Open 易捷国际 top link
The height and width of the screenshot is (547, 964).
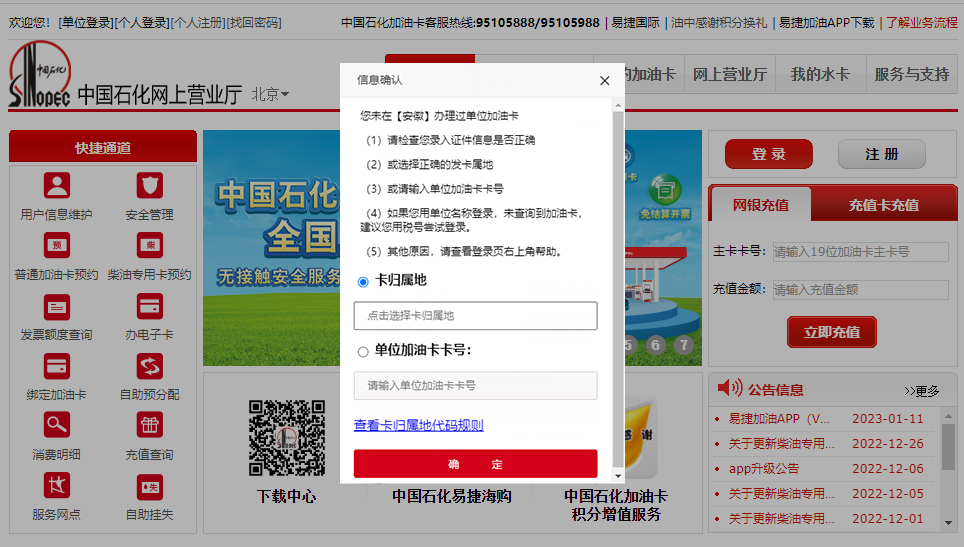[x=635, y=23]
